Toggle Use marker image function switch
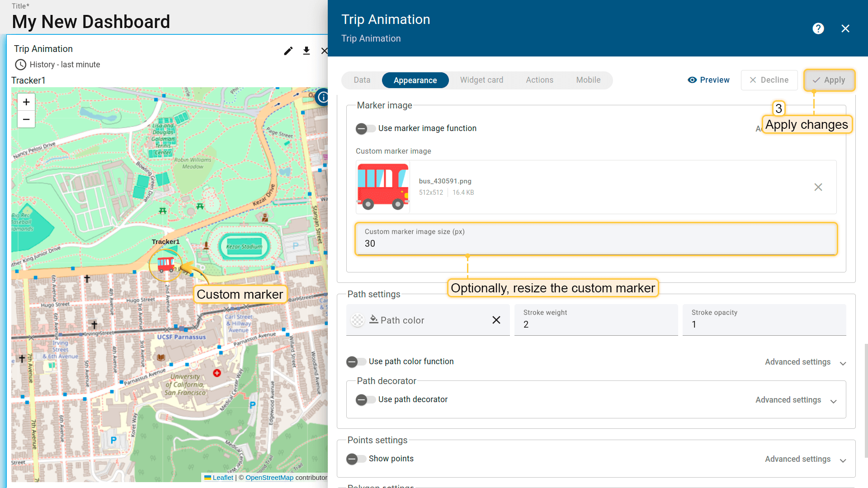Image resolution: width=868 pixels, height=488 pixels. point(365,129)
